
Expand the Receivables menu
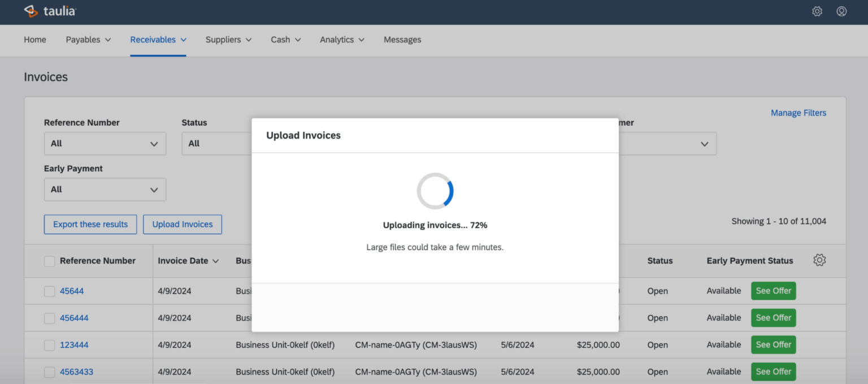(x=158, y=40)
